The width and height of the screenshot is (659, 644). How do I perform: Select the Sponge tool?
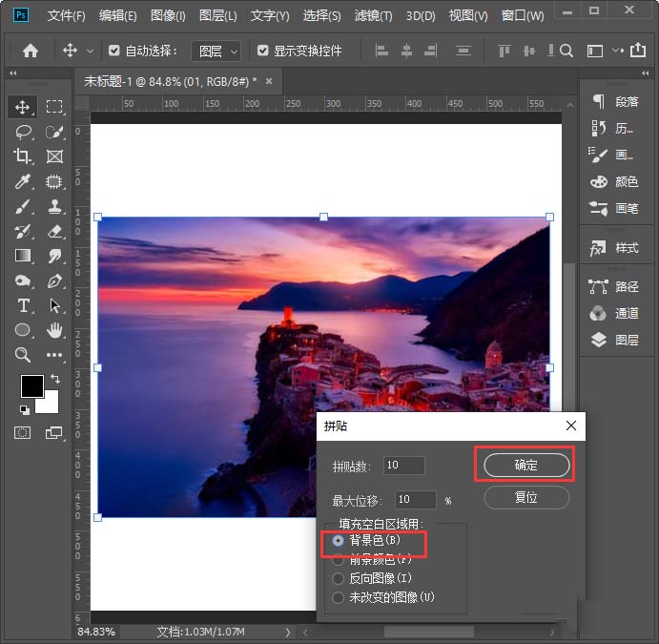23,280
